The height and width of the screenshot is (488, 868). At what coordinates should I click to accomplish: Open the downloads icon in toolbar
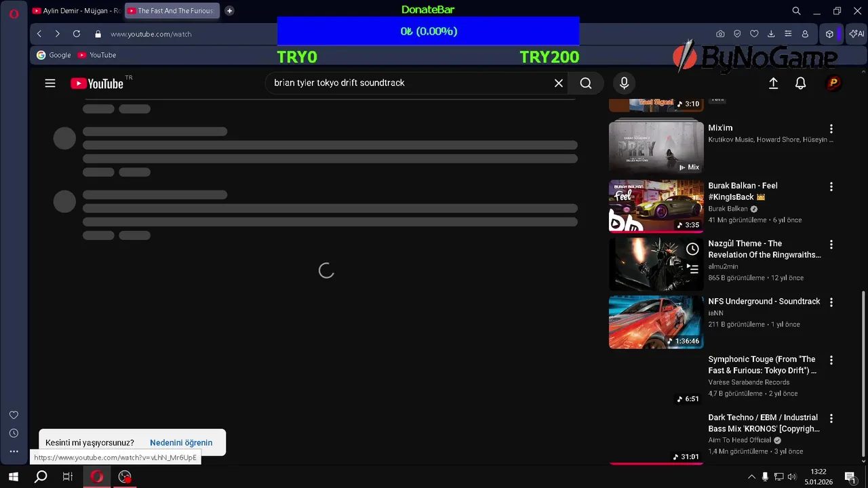(x=771, y=34)
